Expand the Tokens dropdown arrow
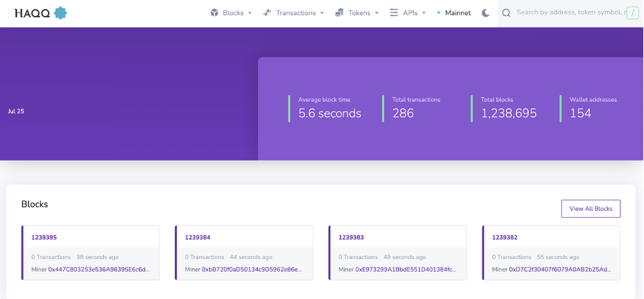The width and height of the screenshot is (644, 299). click(376, 13)
